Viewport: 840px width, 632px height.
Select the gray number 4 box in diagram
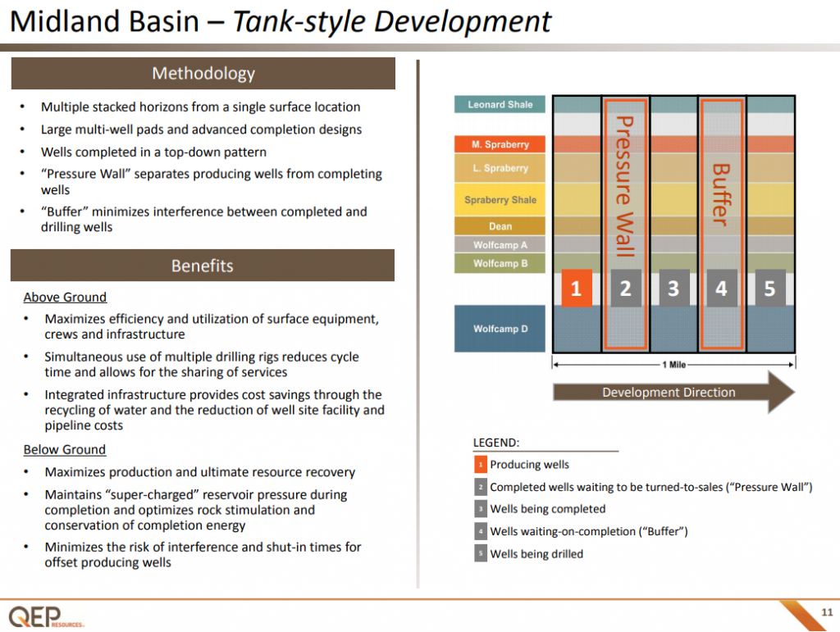point(722,289)
